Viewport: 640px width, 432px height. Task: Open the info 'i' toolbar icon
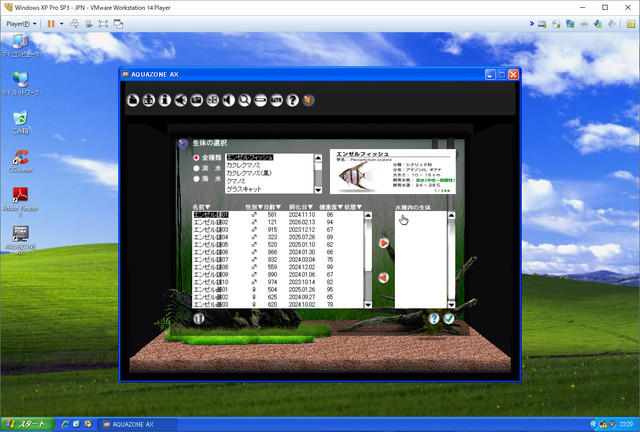click(x=165, y=100)
